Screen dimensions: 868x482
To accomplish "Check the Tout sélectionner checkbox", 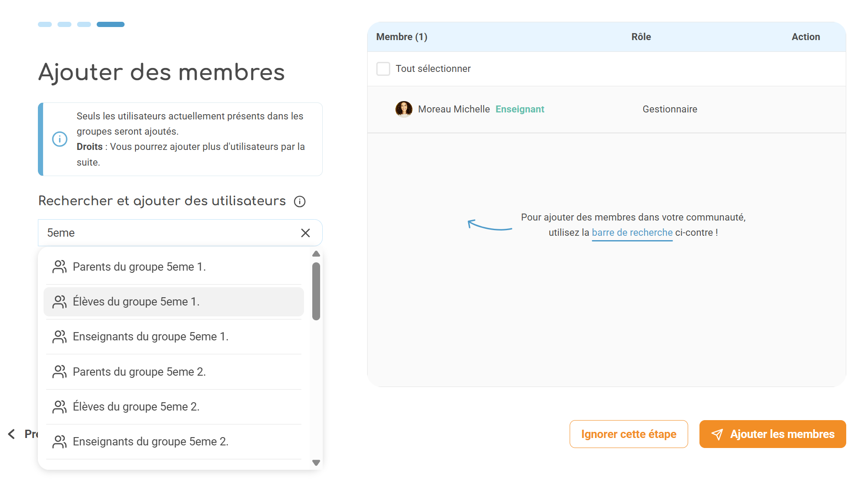I will point(383,69).
